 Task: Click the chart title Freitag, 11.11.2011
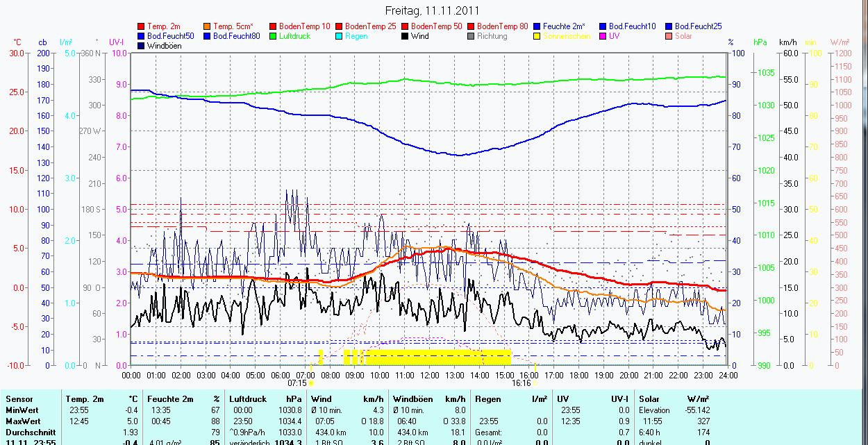point(432,11)
